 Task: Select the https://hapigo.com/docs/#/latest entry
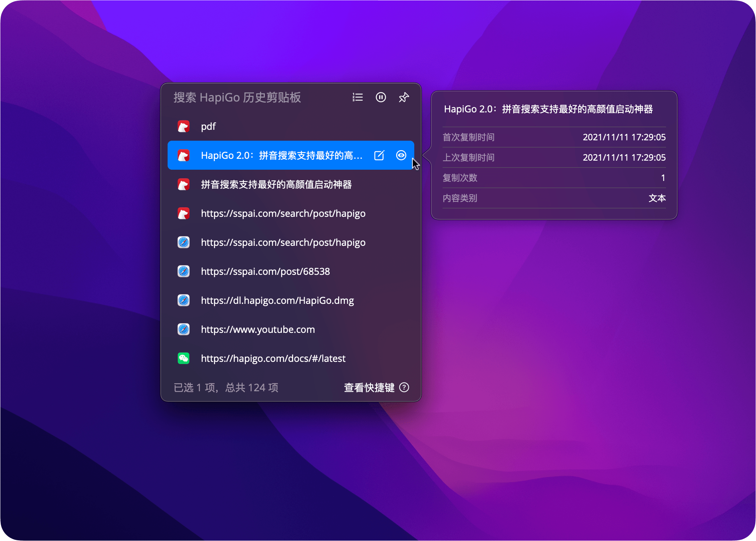pyautogui.click(x=273, y=358)
